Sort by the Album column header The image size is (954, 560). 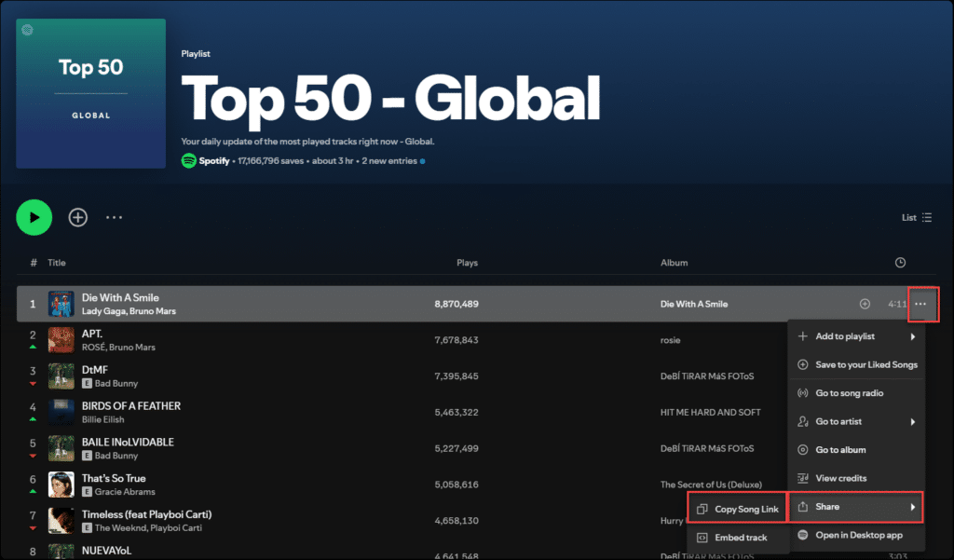(x=675, y=263)
